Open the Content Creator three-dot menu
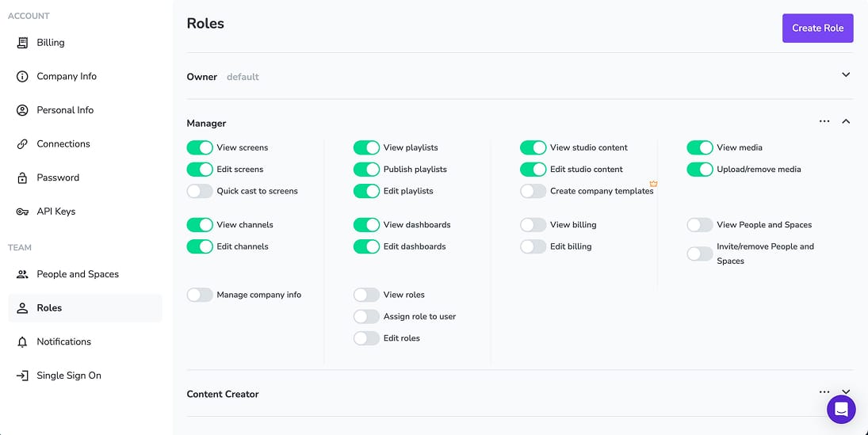This screenshot has height=435, width=868. click(x=824, y=392)
